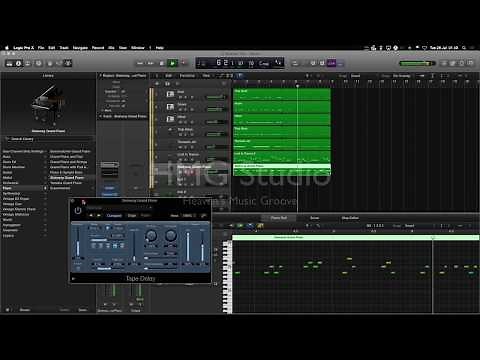Toggle the Inspector button in control bar

coord(19,63)
